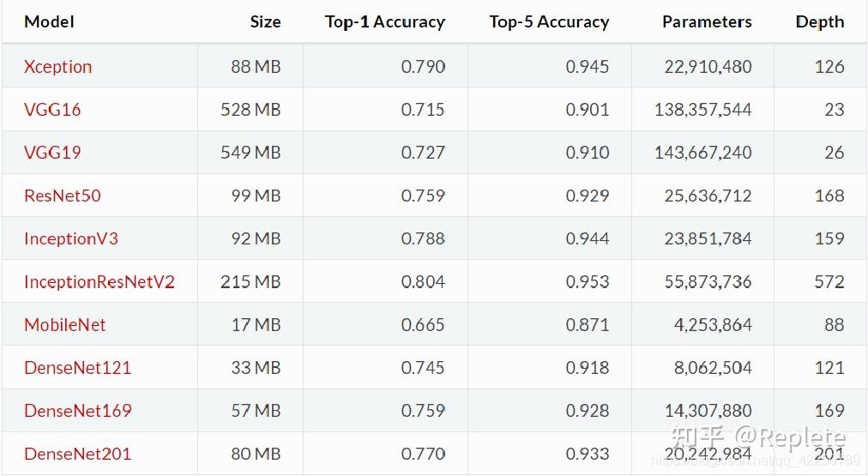Click the Top-5 Accuracy column header

(x=549, y=21)
